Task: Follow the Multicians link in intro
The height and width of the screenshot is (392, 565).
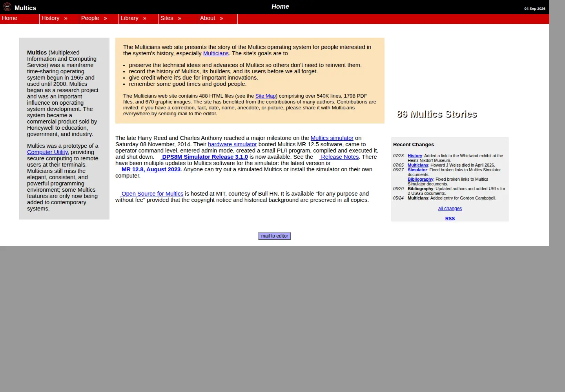Action: [216, 53]
